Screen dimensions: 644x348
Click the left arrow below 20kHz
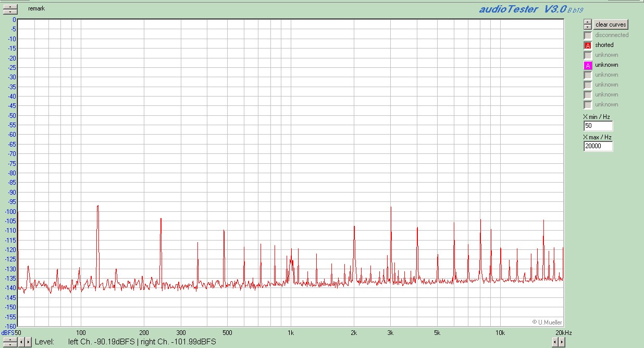point(555,342)
